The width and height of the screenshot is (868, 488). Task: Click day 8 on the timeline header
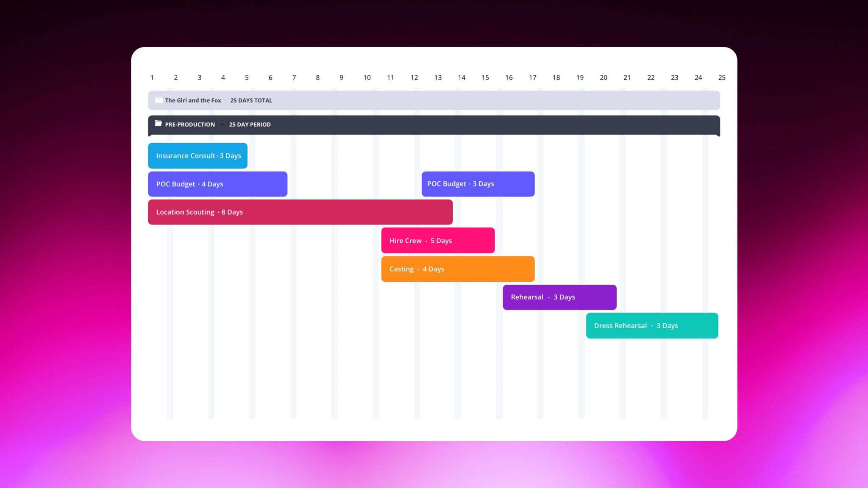[x=317, y=78]
